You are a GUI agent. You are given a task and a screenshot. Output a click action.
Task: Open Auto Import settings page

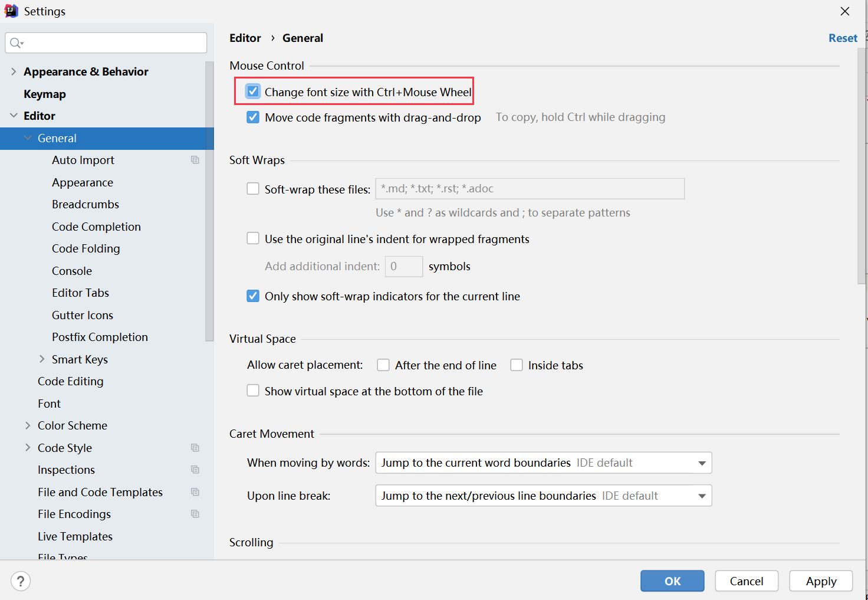83,160
